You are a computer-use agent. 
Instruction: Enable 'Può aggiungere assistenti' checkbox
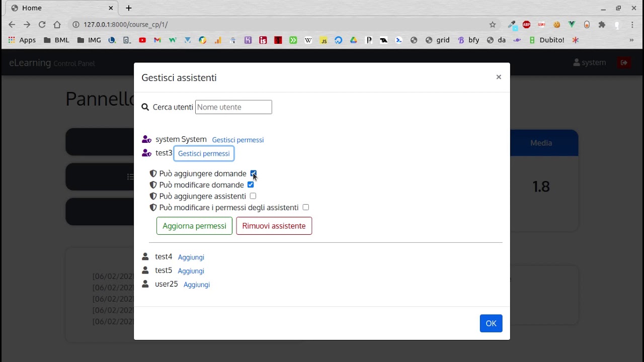pos(253,196)
